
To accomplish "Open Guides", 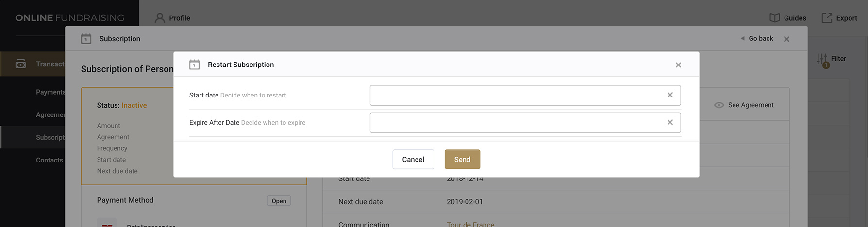I will [788, 18].
